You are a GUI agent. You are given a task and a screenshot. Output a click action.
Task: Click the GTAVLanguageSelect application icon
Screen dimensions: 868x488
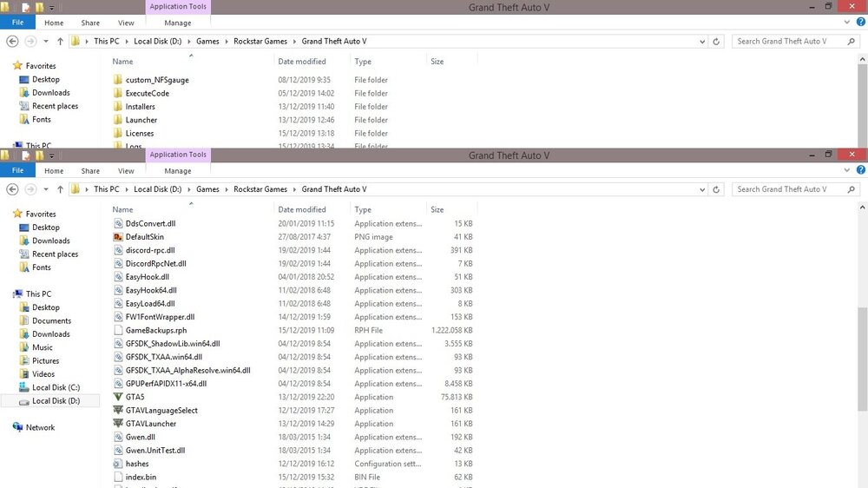[118, 410]
